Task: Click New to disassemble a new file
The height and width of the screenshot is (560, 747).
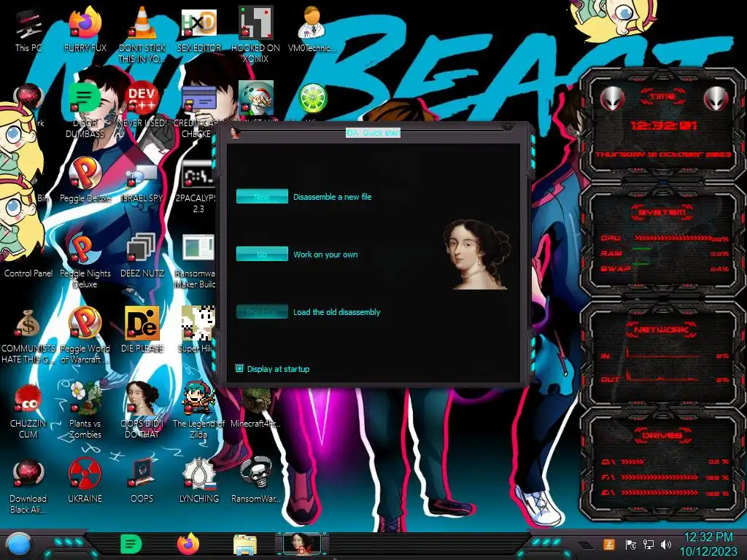Action: 262,196
